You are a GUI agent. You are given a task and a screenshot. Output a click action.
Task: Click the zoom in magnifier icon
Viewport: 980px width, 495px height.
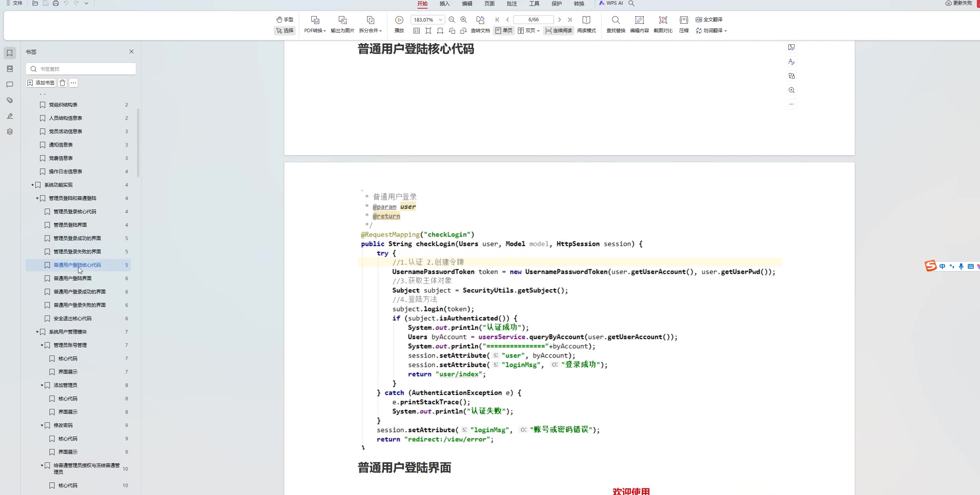pos(464,20)
